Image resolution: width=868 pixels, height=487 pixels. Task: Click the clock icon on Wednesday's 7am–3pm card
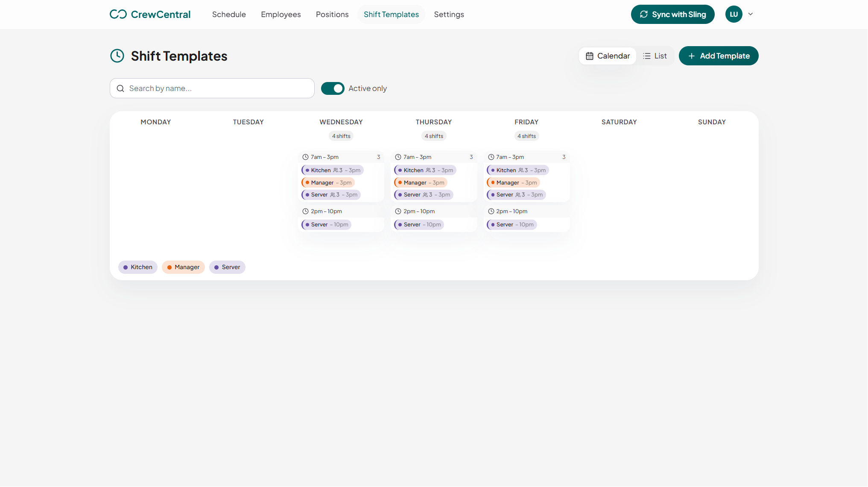coord(305,157)
